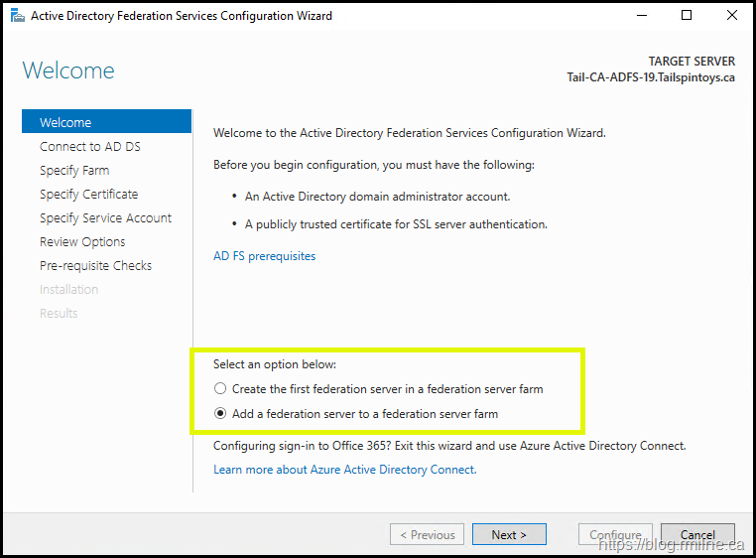Minimize the wizard window
Image resolution: width=756 pixels, height=558 pixels.
coord(640,16)
